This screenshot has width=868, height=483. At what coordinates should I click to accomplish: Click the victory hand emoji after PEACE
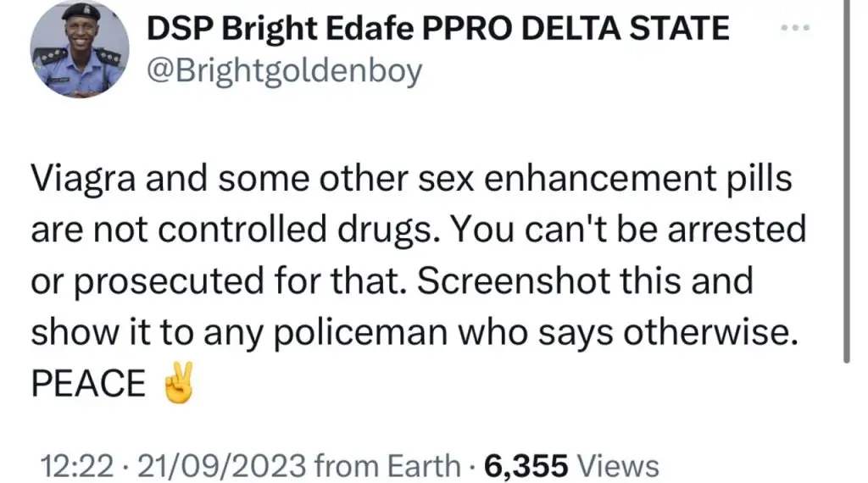180,385
